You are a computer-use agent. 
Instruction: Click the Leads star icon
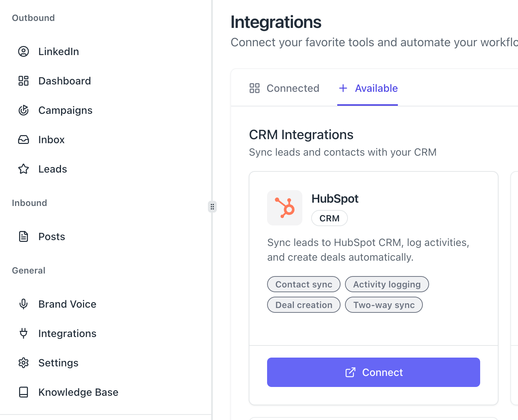24,169
